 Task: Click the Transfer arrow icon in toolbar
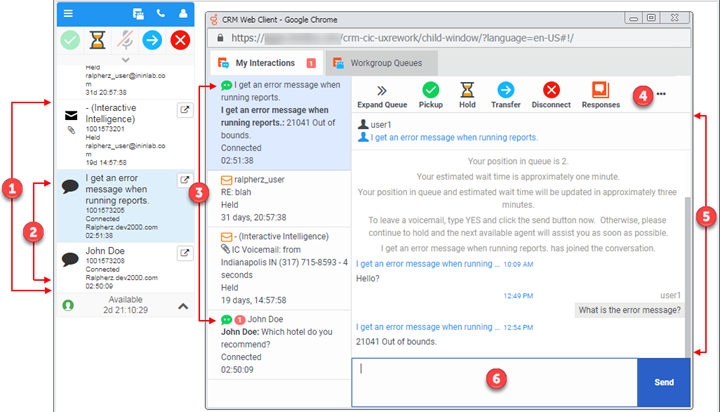[506, 91]
